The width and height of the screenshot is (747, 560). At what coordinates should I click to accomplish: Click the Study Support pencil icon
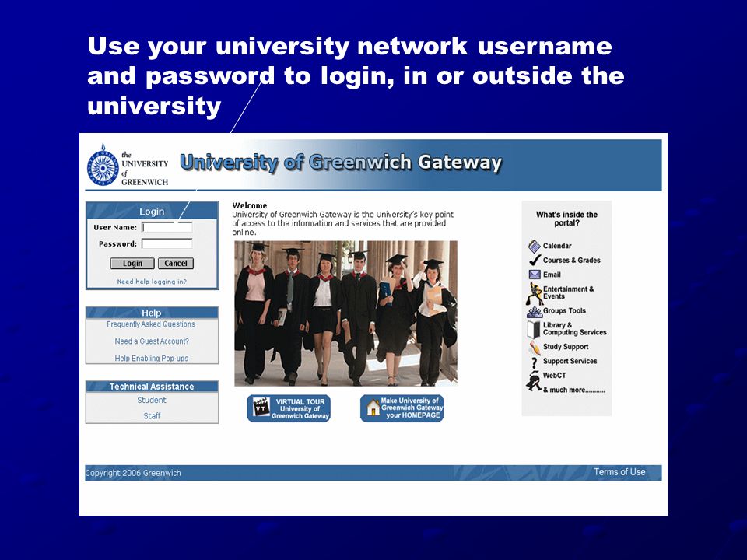click(x=535, y=348)
